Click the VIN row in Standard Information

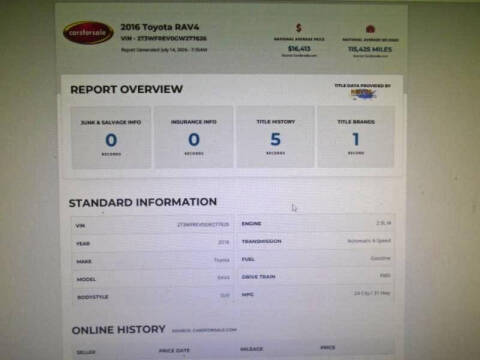(x=152, y=225)
